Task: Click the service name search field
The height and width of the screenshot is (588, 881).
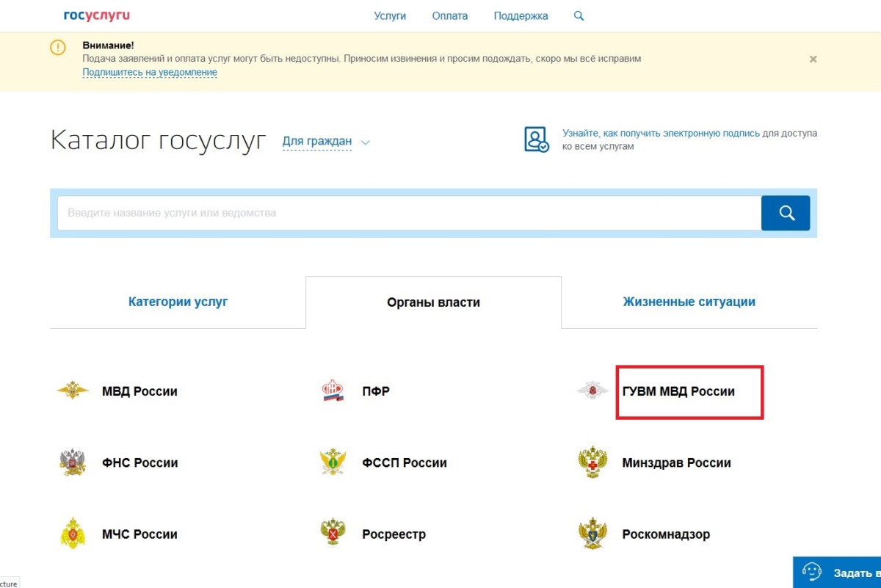Action: (408, 214)
